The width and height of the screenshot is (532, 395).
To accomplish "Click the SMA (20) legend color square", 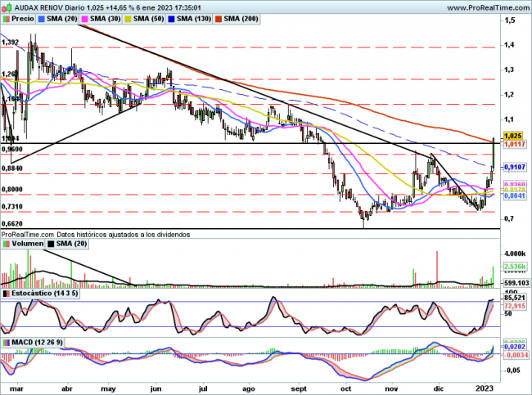I will click(42, 17).
